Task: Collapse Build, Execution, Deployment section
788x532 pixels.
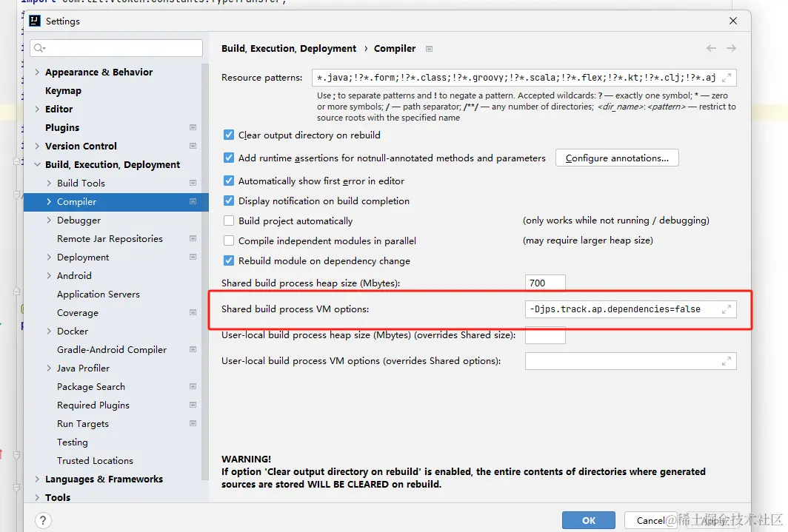Action: click(37, 164)
